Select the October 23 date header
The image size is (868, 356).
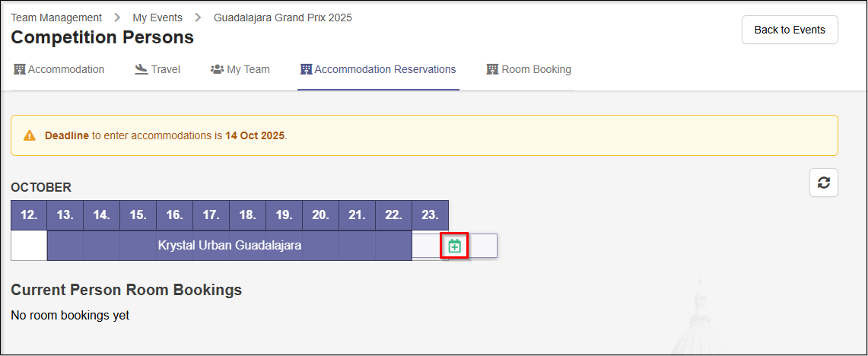point(430,215)
